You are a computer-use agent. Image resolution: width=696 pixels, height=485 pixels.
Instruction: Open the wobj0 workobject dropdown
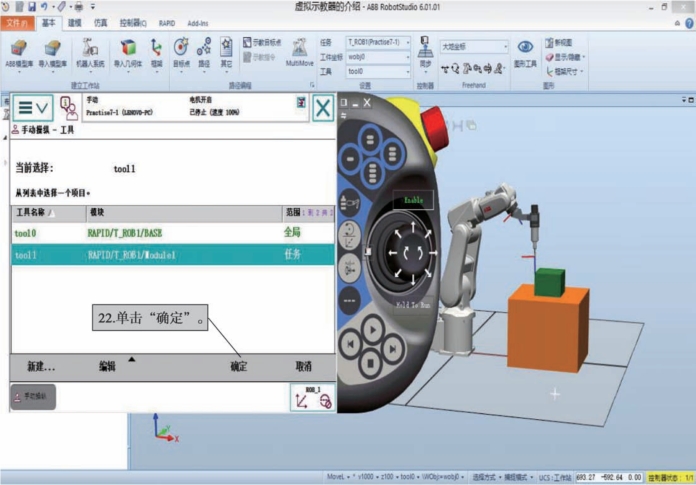click(378, 57)
